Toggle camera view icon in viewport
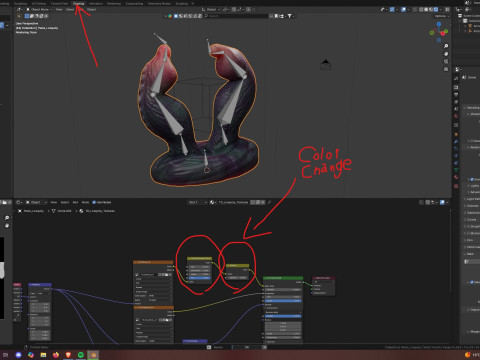 [x=446, y=61]
